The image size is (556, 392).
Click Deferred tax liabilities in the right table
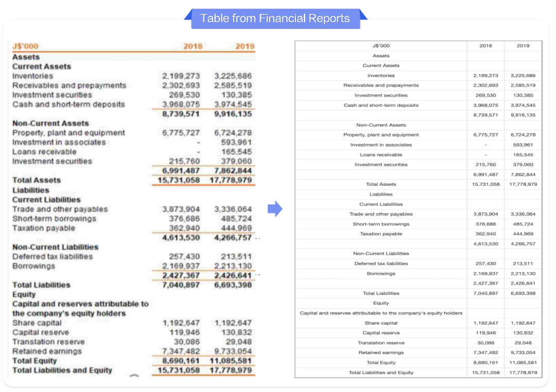[x=380, y=263]
